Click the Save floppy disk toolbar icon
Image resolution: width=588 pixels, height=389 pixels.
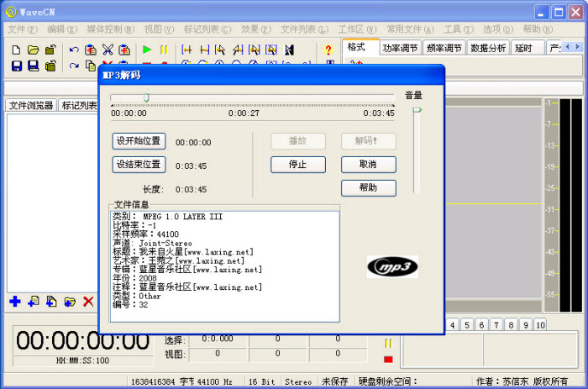(x=17, y=66)
